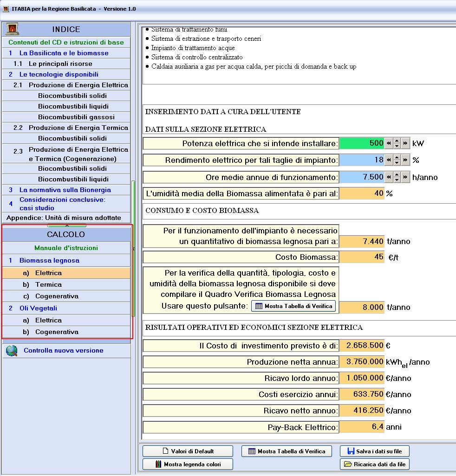Click the fast-decrease arrow for annual operating hours
Viewport: 456px width, 476px height.
[389, 177]
